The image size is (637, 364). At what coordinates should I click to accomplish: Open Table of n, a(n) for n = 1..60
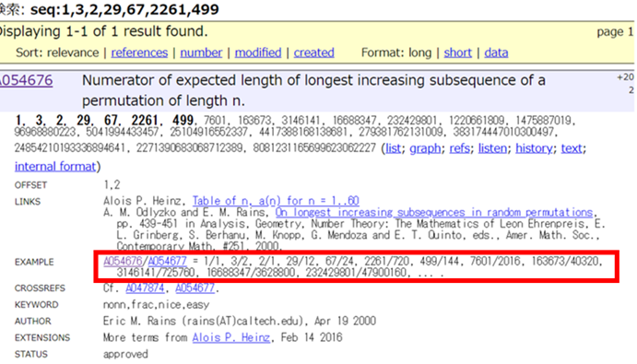(276, 201)
